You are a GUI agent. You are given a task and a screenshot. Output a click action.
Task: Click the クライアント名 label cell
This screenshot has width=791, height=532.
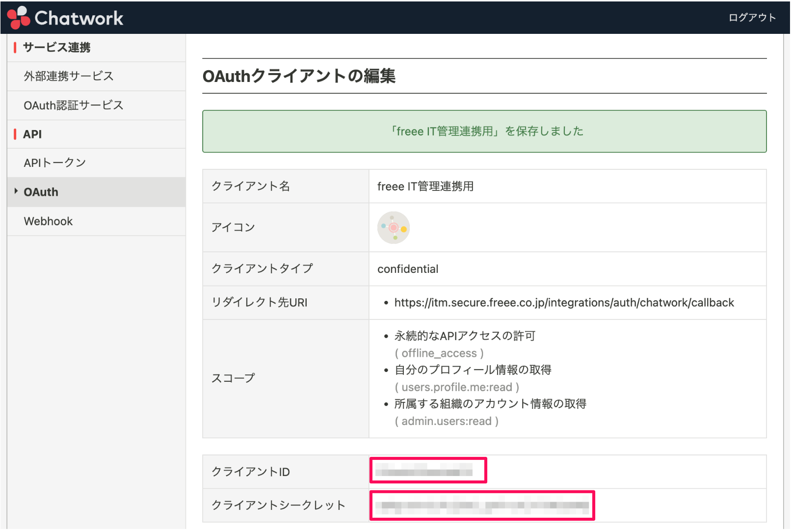tap(286, 186)
